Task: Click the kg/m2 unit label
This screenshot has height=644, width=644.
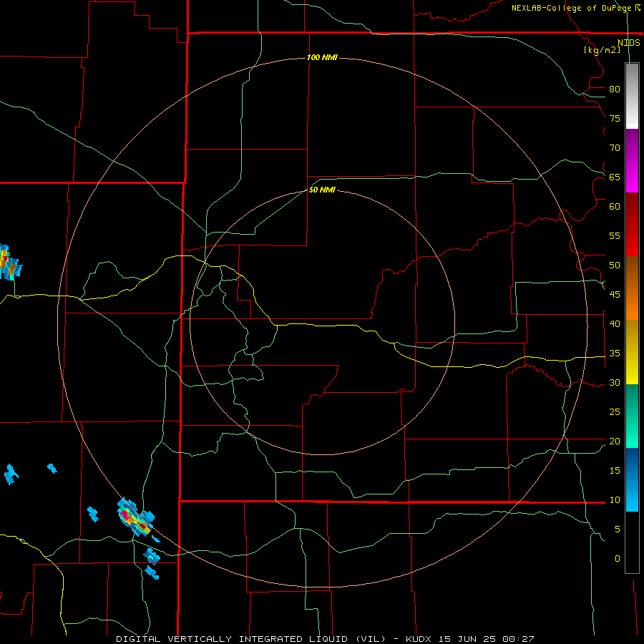Action: [602, 50]
